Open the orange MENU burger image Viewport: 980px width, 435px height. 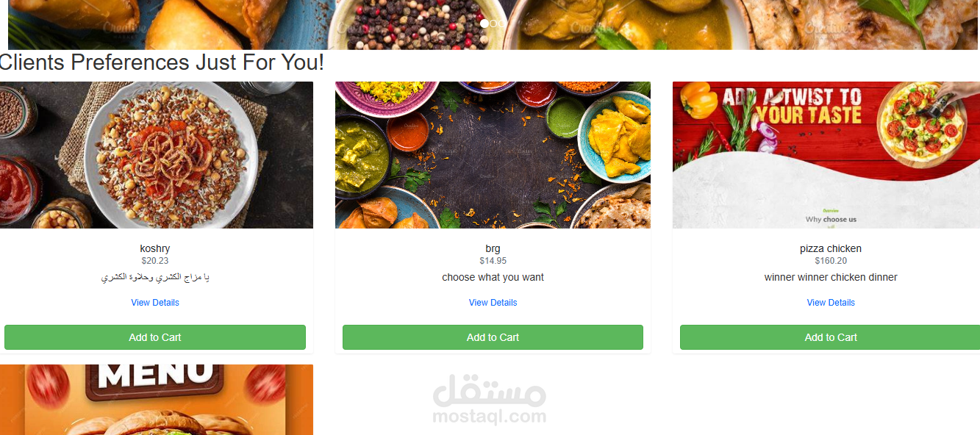[157, 400]
